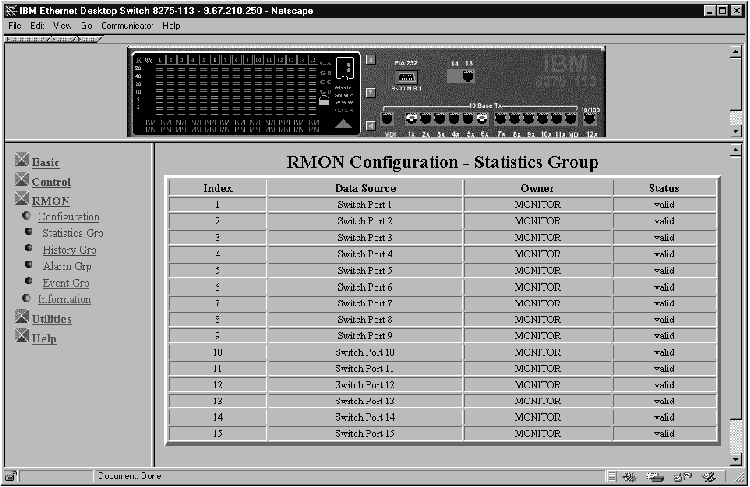The width and height of the screenshot is (750, 487).
Task: Click the up-arrow triangle on the switch panel
Action: coord(343,123)
